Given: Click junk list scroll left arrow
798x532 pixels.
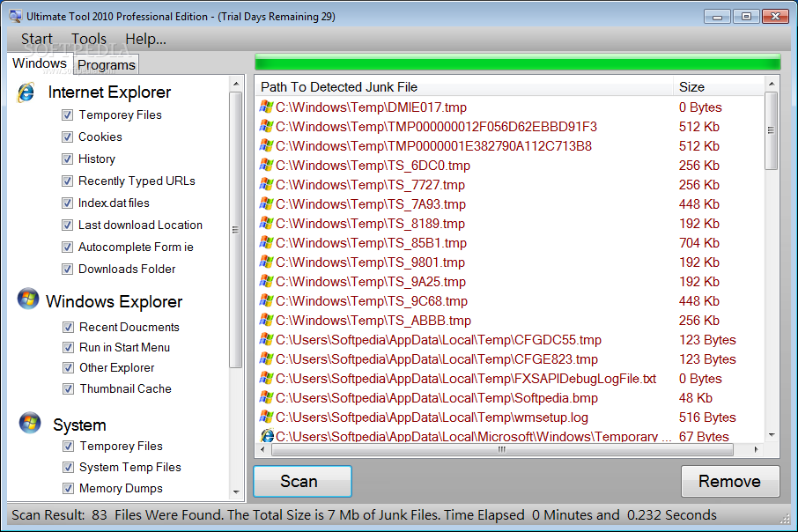Looking at the screenshot, I should pos(262,449).
